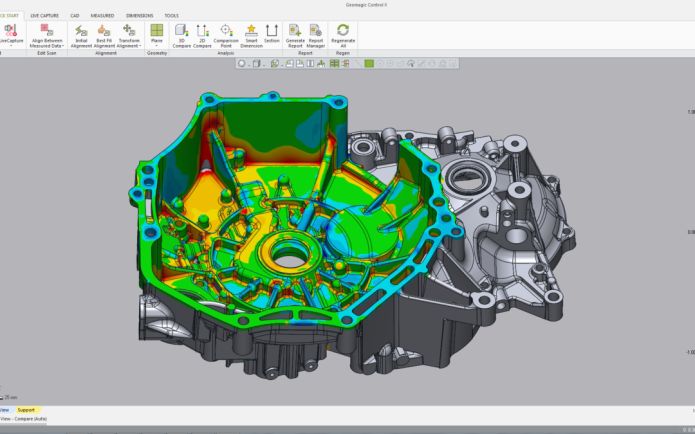Click the LiveCapture button
This screenshot has height=434, width=695.
[11, 35]
